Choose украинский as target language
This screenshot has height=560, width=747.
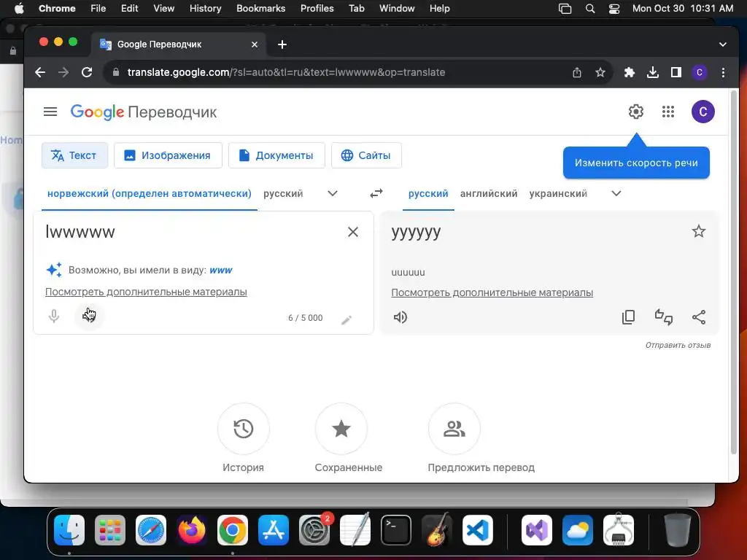558,194
